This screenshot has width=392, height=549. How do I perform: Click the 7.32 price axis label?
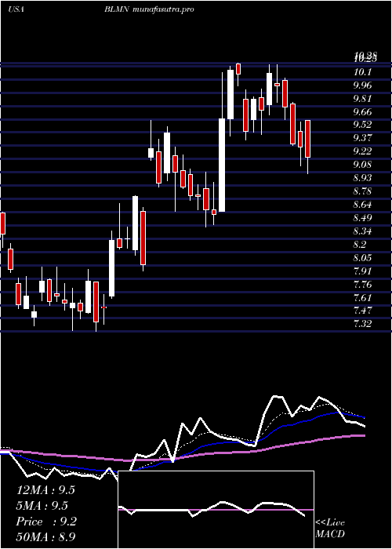(x=364, y=324)
